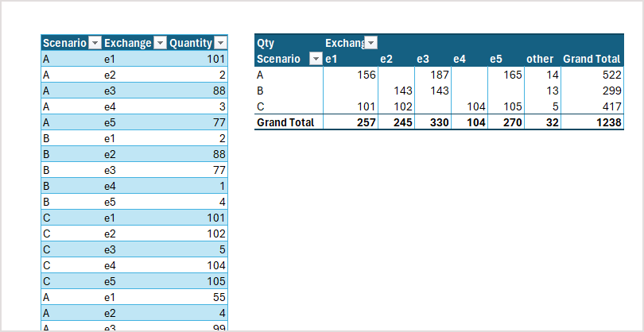Select pivot row label B
This screenshot has height=332, width=644.
tap(259, 91)
